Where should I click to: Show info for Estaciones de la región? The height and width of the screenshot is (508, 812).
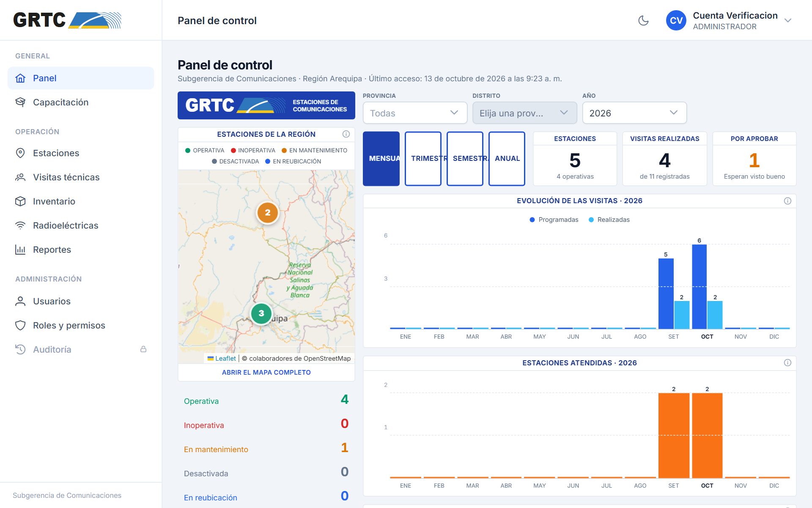(x=346, y=134)
